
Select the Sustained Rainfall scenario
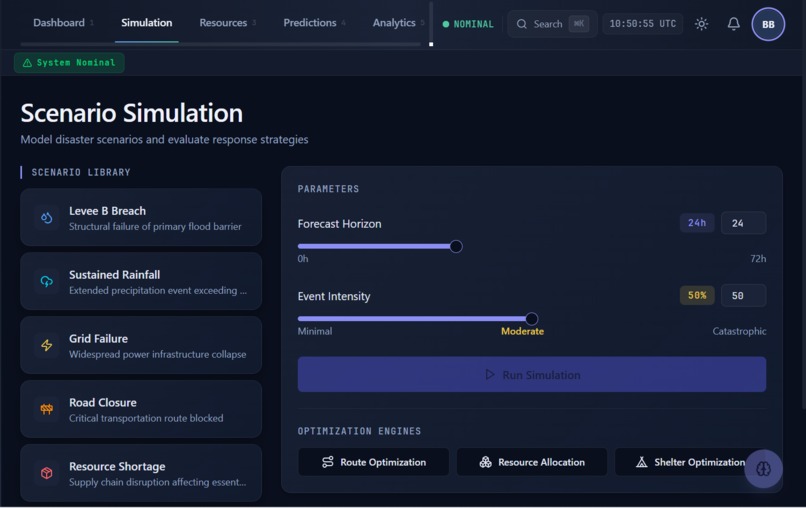pos(141,281)
